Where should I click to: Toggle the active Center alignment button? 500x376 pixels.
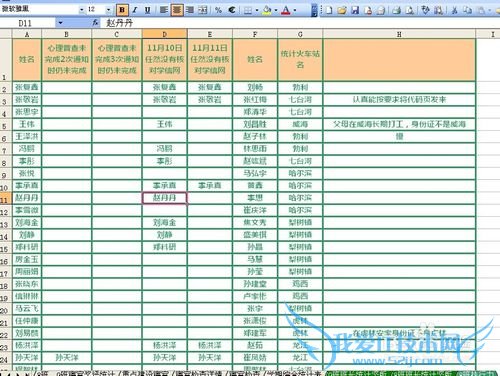pos(177,10)
